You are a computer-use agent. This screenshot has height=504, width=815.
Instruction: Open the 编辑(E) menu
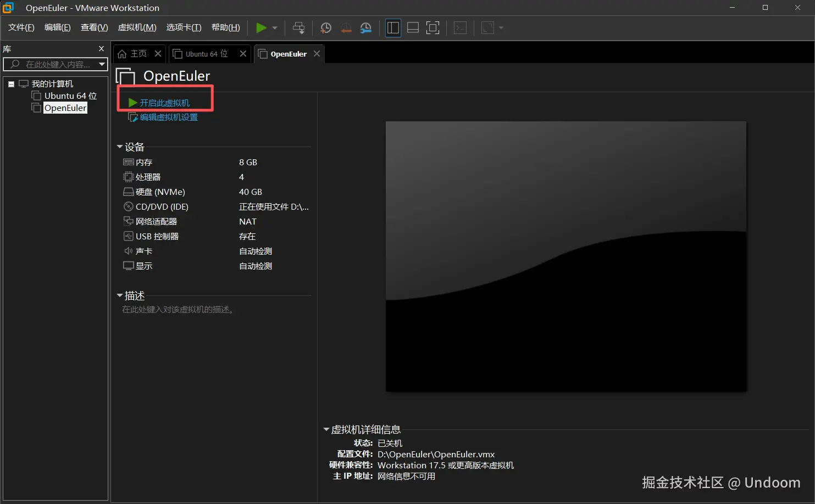(x=58, y=27)
